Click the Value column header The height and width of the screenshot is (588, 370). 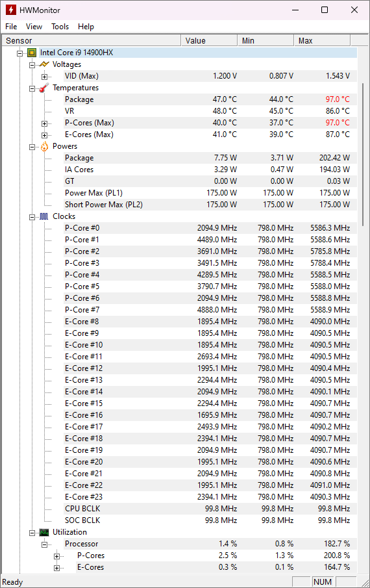click(x=209, y=40)
